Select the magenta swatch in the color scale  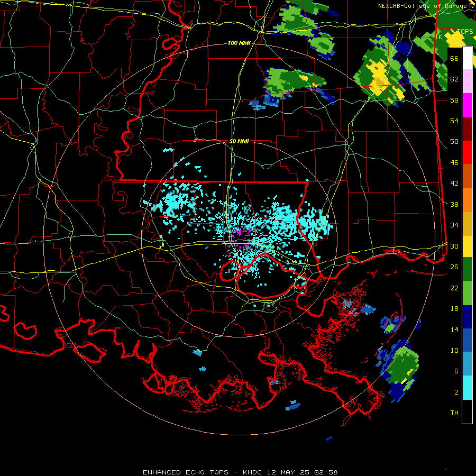point(467,105)
